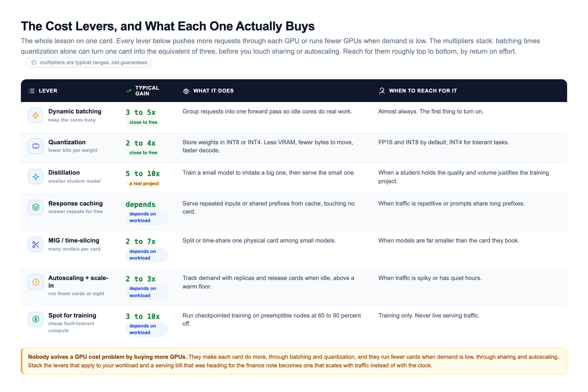Click the Quantization chip icon
Viewport: 588px width, 392px height.
[x=36, y=146]
